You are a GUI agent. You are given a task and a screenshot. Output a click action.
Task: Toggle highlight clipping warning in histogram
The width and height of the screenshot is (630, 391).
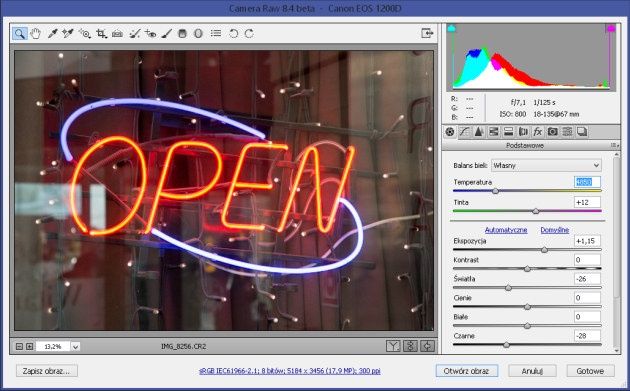pyautogui.click(x=611, y=28)
